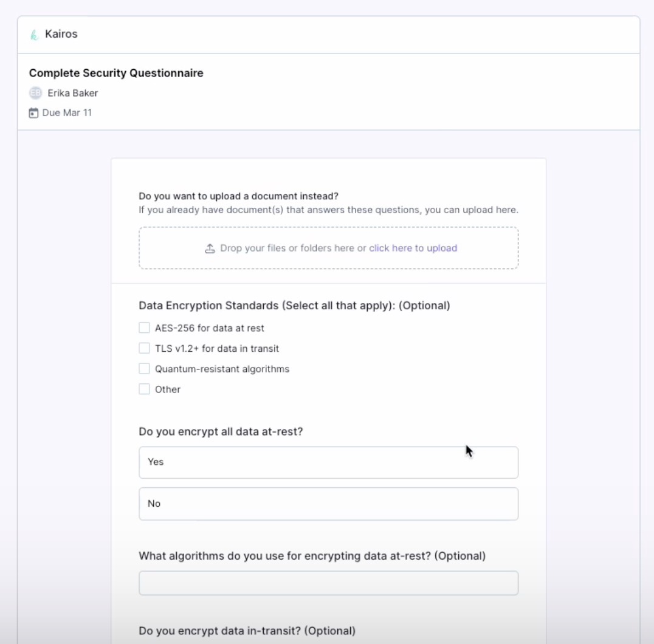This screenshot has height=644, width=654.
Task: Click the file drop zone area
Action: click(x=329, y=248)
